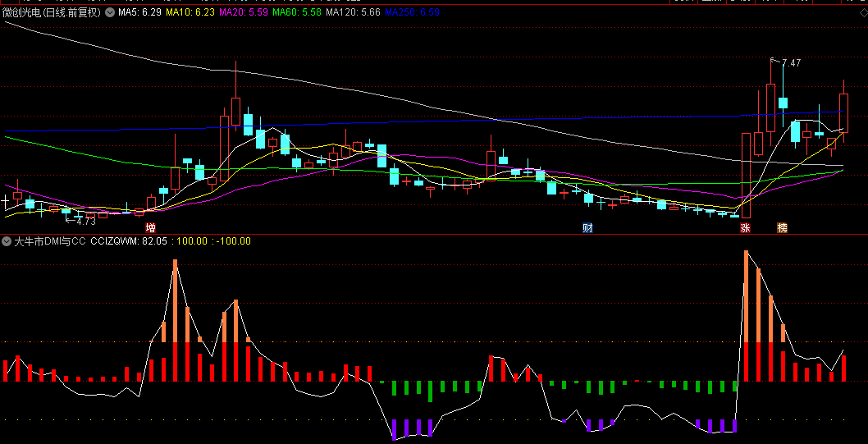
Task: Click the 榜 event marker icon
Action: click(x=782, y=227)
